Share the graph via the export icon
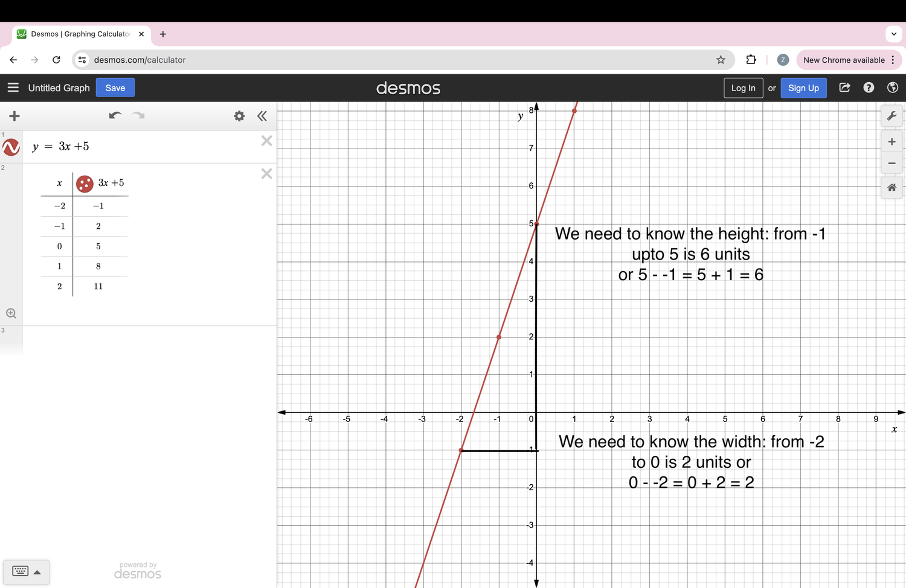 [844, 88]
